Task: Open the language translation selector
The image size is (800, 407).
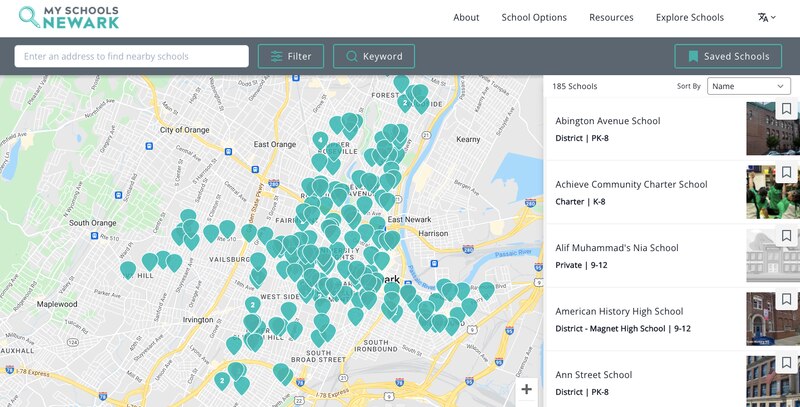Action: tap(769, 17)
